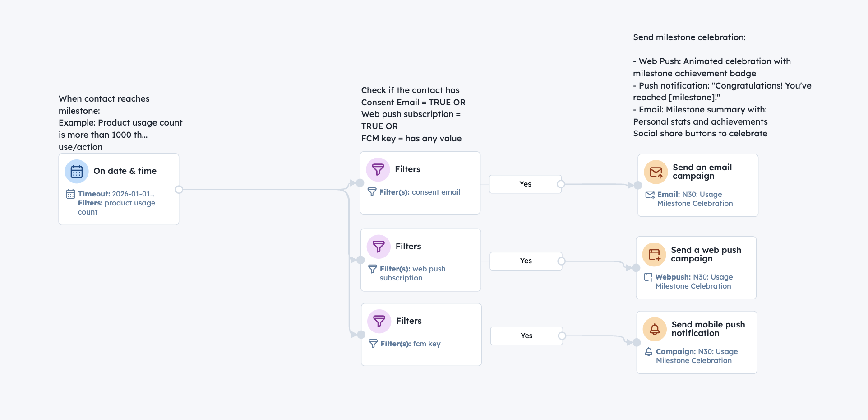868x420 pixels.
Task: Select the Yes branch after consent email filter
Action: coord(525,184)
